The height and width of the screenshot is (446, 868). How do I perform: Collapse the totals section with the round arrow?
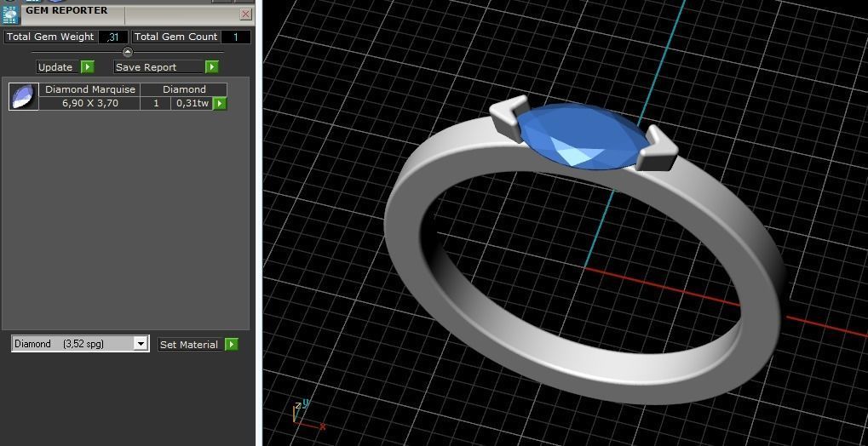pos(128,52)
